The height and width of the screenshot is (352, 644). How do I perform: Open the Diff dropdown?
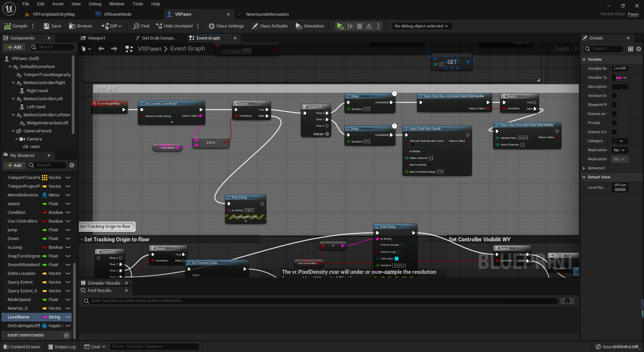[112, 26]
